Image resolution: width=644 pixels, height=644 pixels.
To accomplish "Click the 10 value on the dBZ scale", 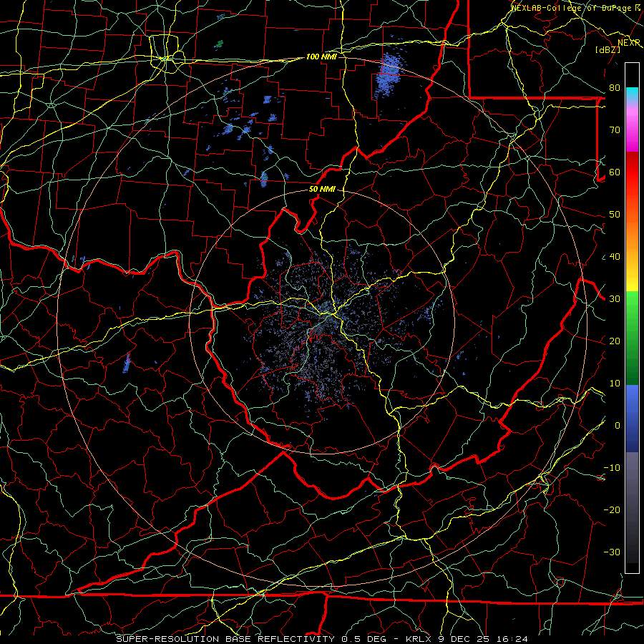I will pos(615,384).
